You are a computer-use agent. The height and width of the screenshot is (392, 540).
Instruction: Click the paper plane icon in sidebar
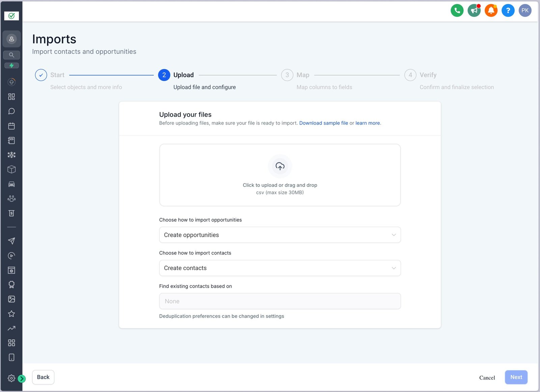pyautogui.click(x=11, y=241)
